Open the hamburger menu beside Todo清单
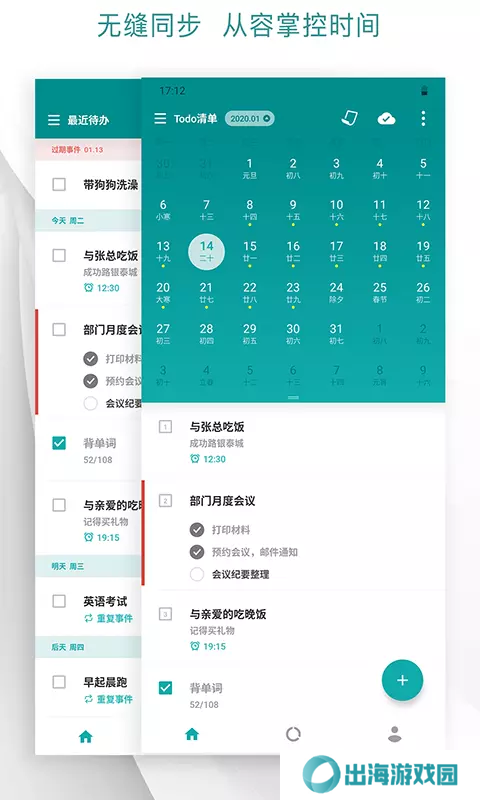This screenshot has width=480, height=800. pos(160,119)
